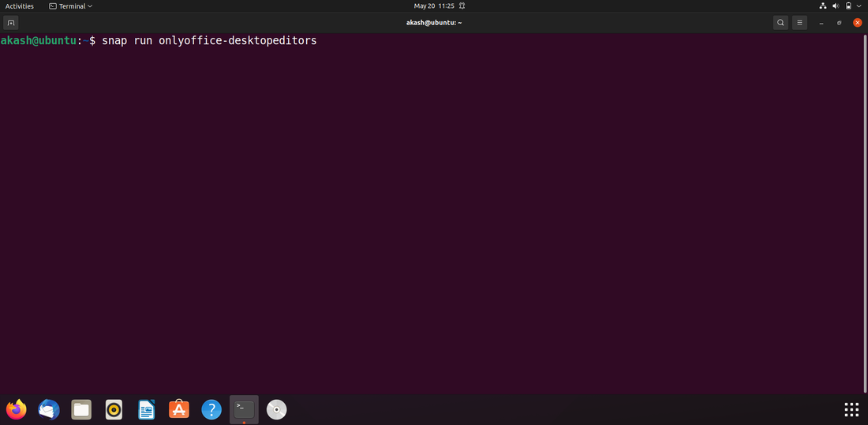Open the disc drive icon in dock
Image resolution: width=868 pixels, height=425 pixels.
[277, 409]
